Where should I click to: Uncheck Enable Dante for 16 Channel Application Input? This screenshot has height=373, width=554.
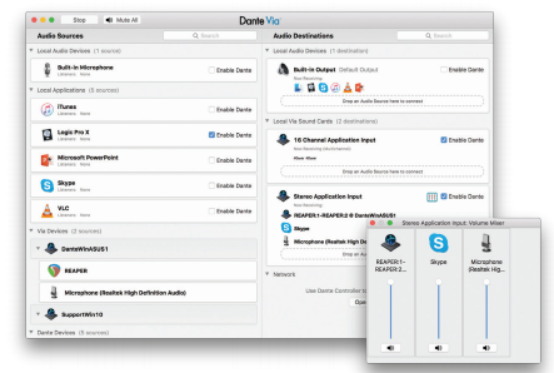coord(444,140)
